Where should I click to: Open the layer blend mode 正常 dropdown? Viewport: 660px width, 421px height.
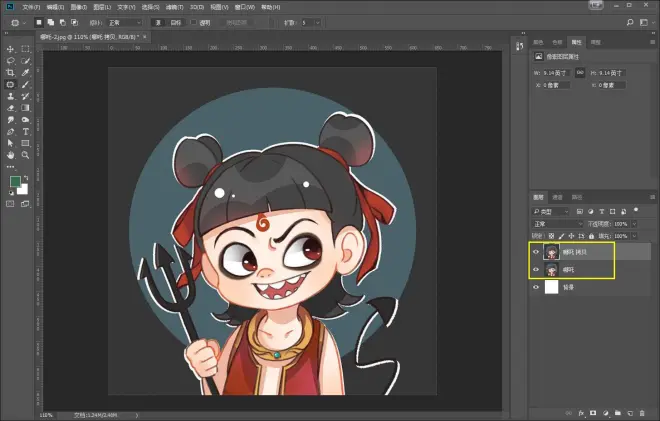click(557, 224)
